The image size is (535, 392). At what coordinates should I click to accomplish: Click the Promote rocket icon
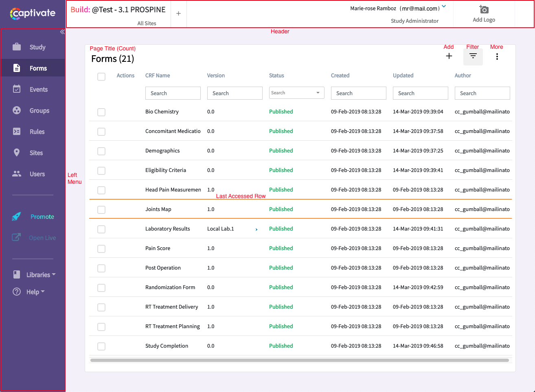point(16,217)
